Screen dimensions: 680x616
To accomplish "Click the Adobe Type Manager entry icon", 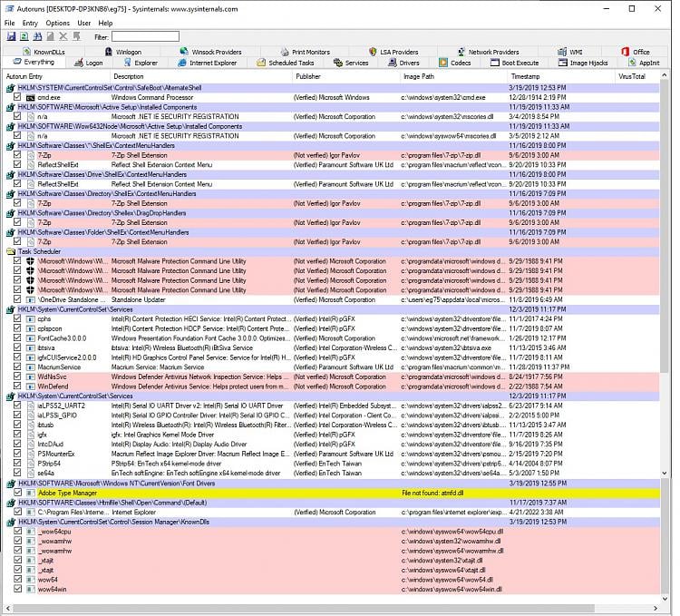I will [30, 494].
